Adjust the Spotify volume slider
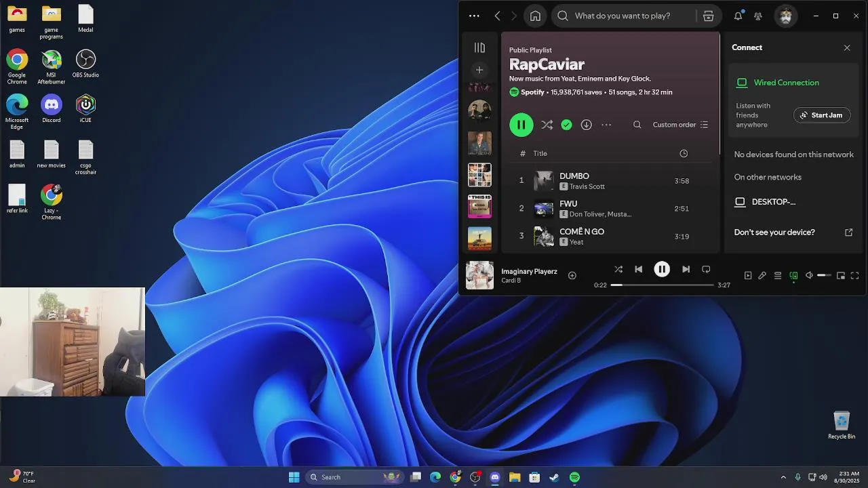Viewport: 868px width, 488px height. click(x=824, y=275)
